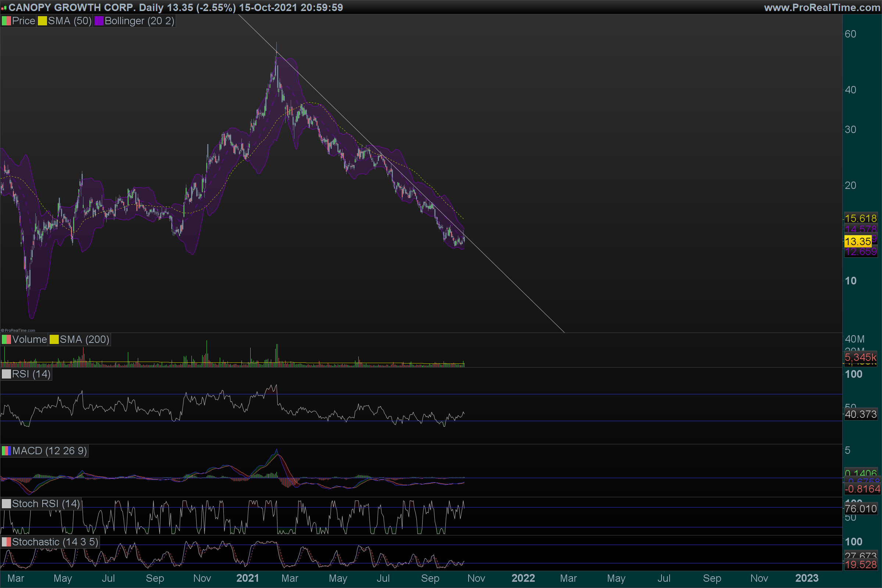Click the red-green Price legend icon
882x588 pixels.
(6, 21)
